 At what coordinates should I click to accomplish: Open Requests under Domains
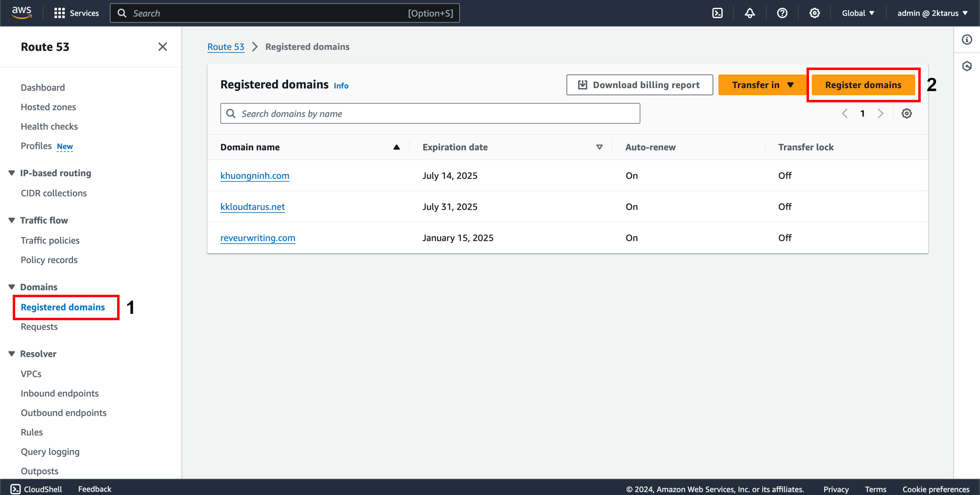point(39,327)
